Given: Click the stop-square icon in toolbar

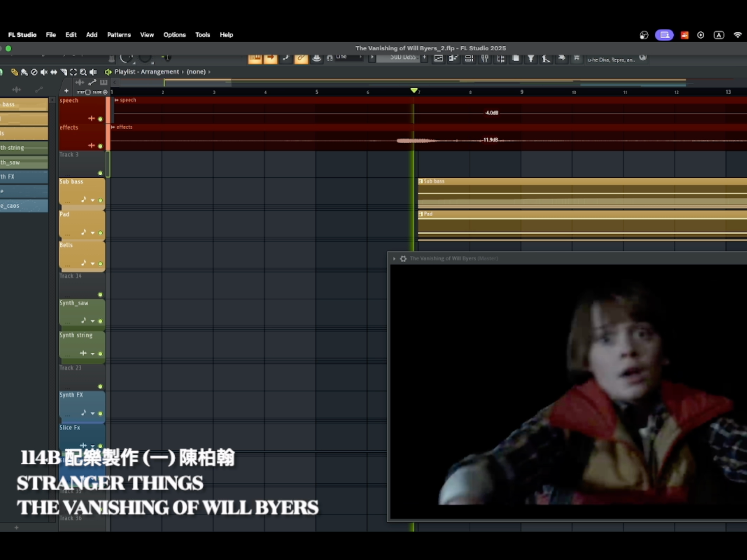Looking at the screenshot, I should (516, 58).
